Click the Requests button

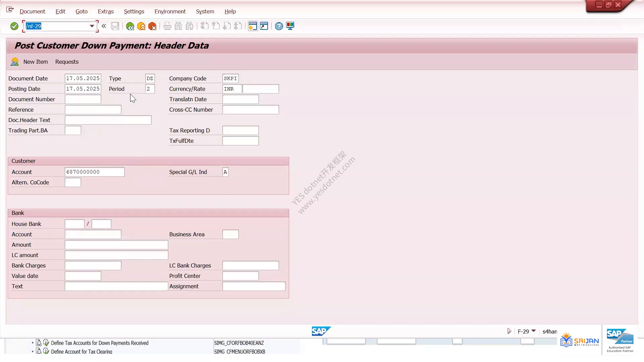point(67,62)
